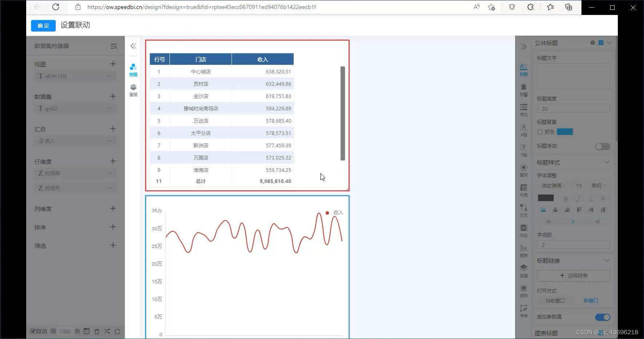Open the dark font color swatch
This screenshot has width=644, height=339.
point(546,198)
